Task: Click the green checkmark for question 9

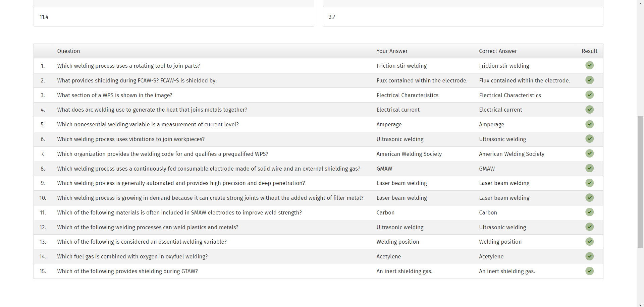Action: 589,183
